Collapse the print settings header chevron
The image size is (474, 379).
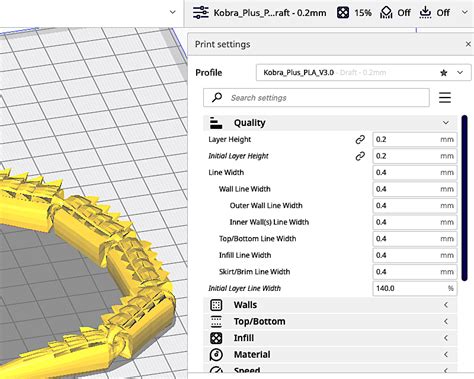click(465, 12)
